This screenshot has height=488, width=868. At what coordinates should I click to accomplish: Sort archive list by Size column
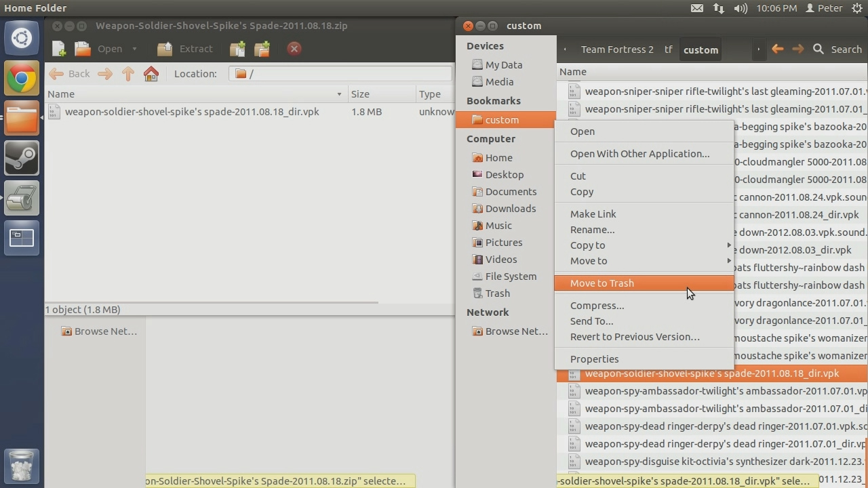tap(381, 94)
